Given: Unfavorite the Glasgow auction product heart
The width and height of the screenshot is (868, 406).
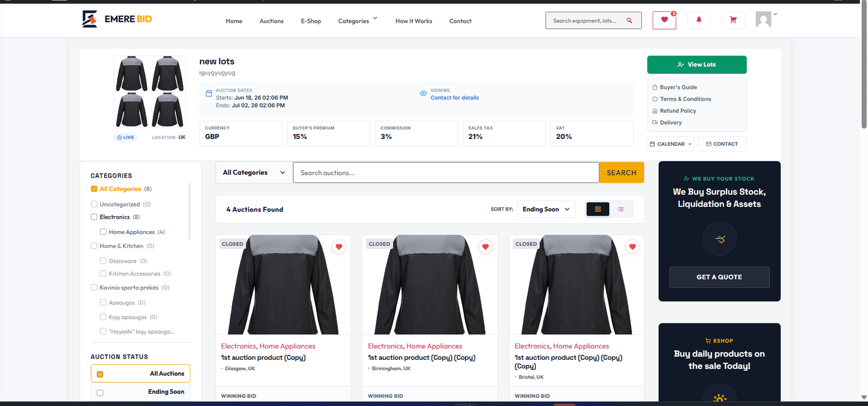Looking at the screenshot, I should coord(339,247).
